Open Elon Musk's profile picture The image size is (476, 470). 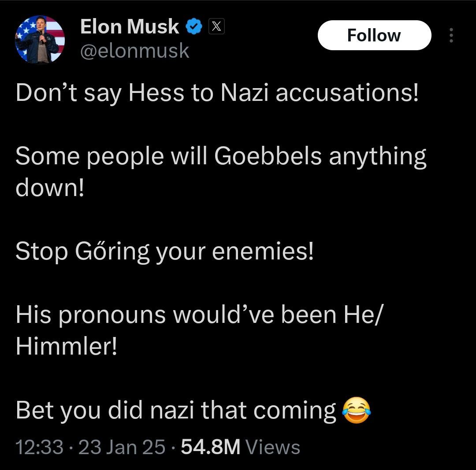(40, 40)
